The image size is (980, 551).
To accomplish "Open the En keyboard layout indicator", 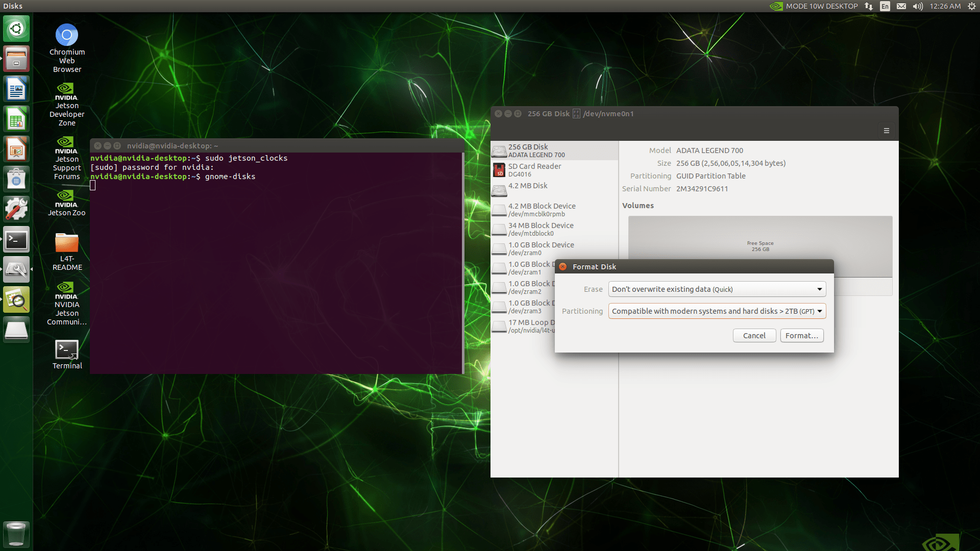I will [885, 6].
